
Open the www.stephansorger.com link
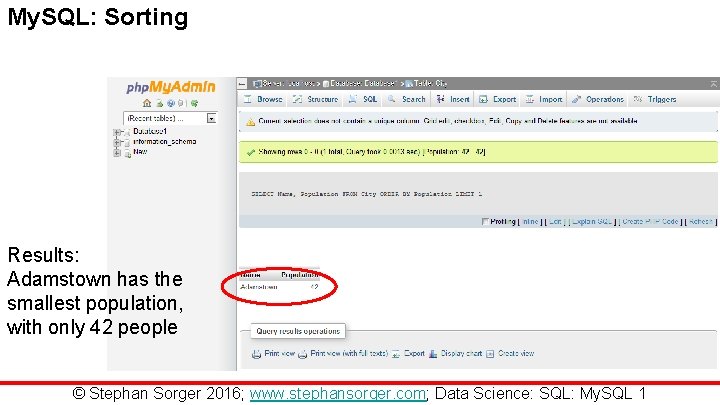pyautogui.click(x=338, y=394)
